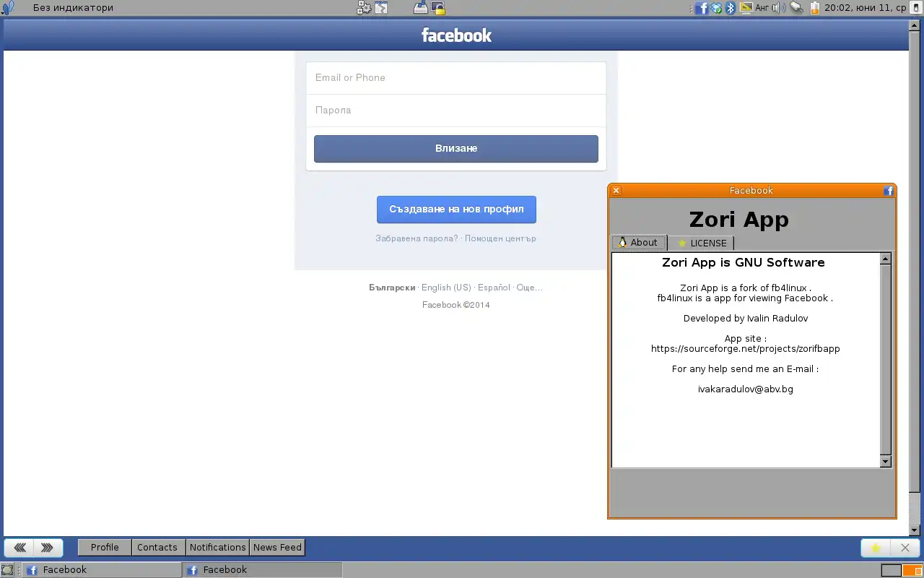Open the Dropbox tray icon
Image resolution: width=924 pixels, height=578 pixels.
[716, 8]
